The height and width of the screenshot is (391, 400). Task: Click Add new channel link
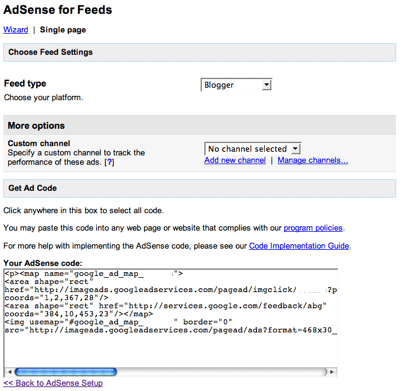[235, 160]
